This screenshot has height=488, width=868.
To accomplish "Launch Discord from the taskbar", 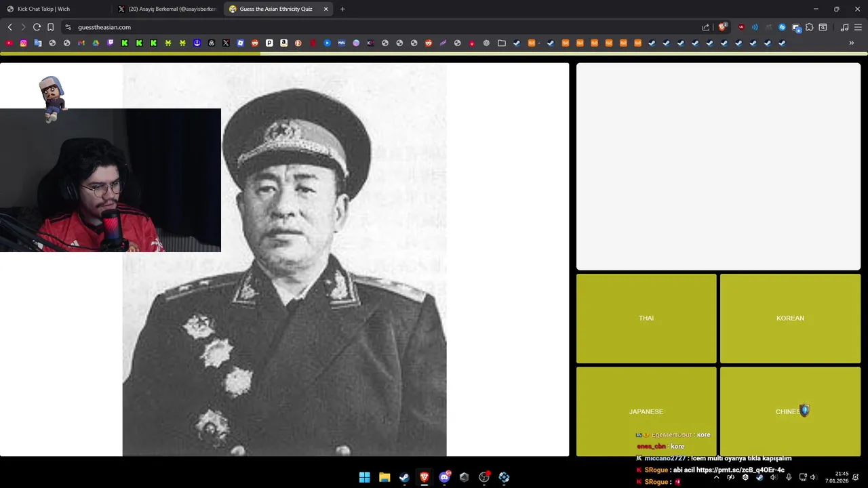I will pos(445,477).
